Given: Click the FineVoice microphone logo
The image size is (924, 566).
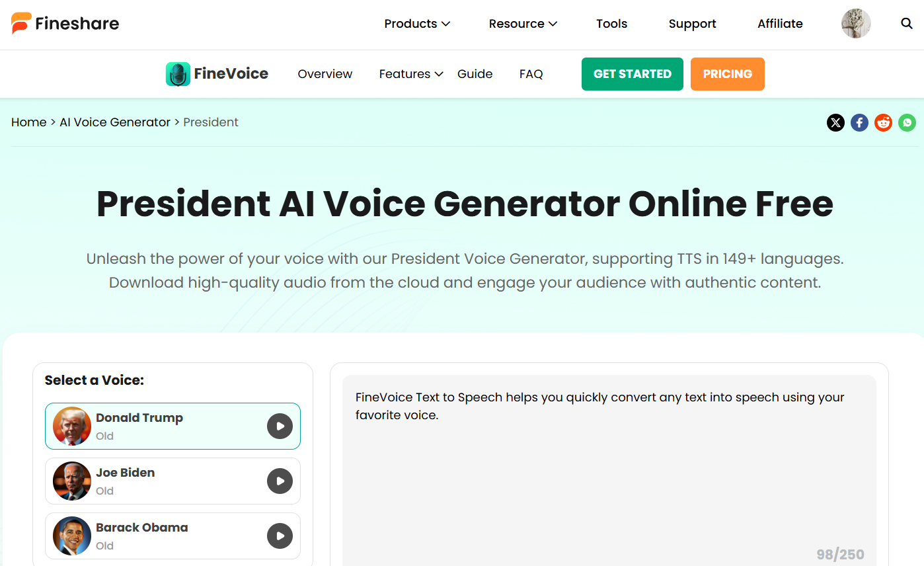Looking at the screenshot, I should 178,74.
